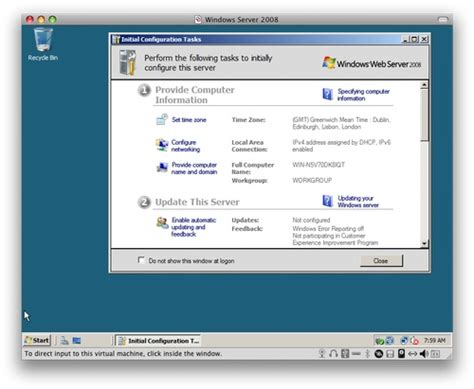Click the Updates Not configured value
This screenshot has width=474, height=389.
(311, 220)
